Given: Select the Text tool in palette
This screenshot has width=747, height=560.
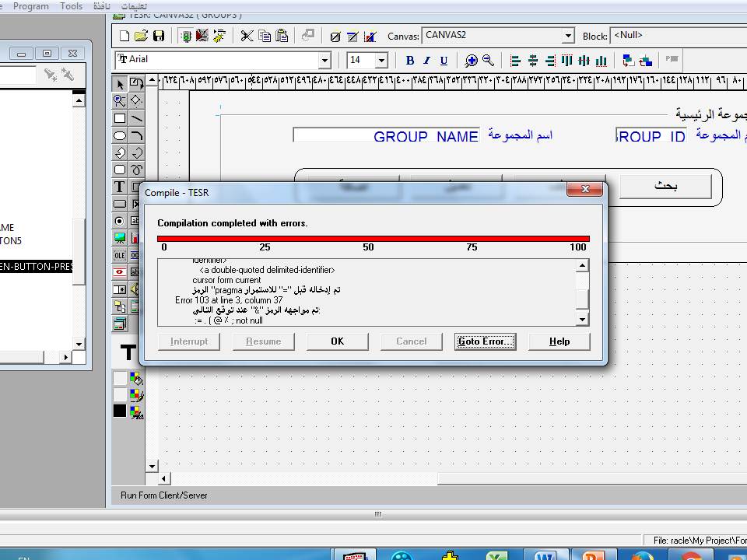Looking at the screenshot, I should coord(120,187).
